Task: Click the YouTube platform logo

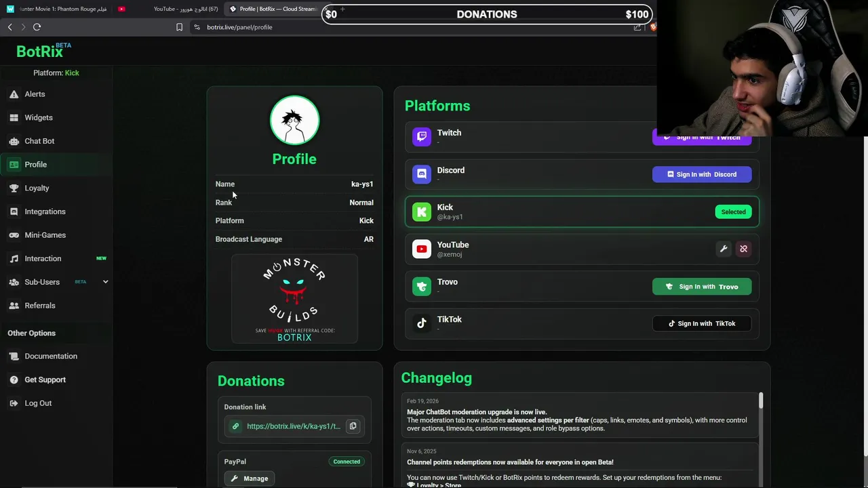Action: 422,249
